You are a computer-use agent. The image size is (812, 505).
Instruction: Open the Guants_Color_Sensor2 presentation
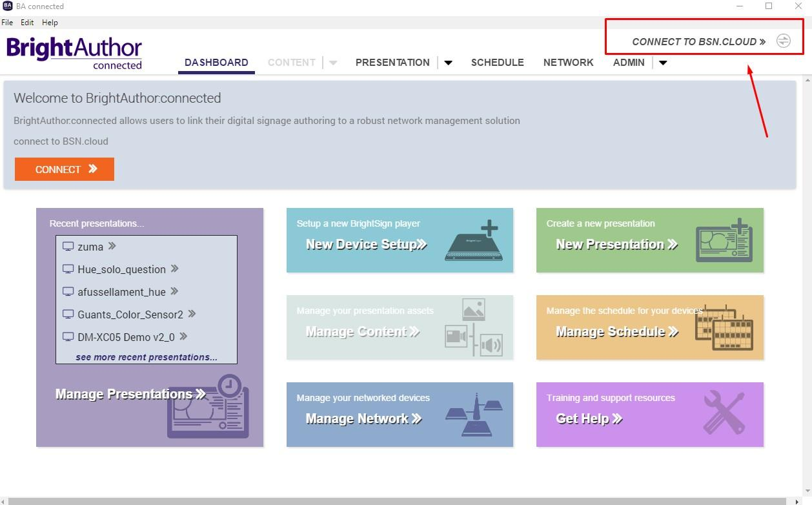pyautogui.click(x=130, y=314)
